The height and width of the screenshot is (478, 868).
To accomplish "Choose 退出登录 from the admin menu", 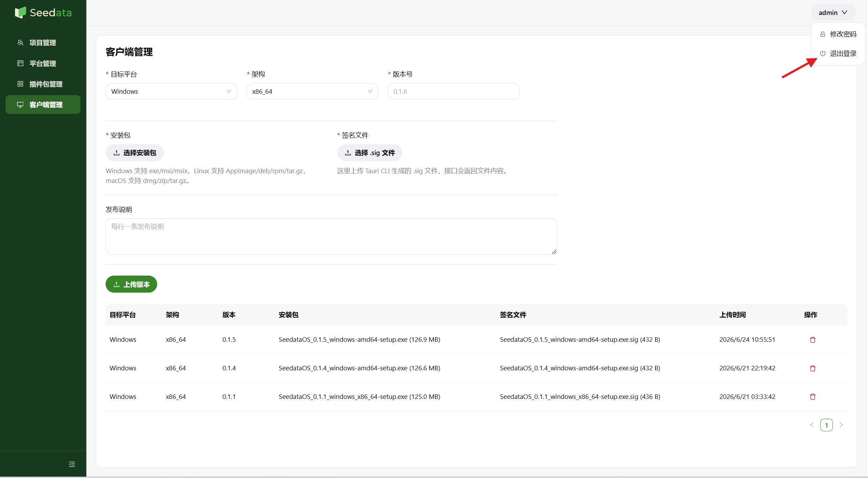I will point(838,53).
